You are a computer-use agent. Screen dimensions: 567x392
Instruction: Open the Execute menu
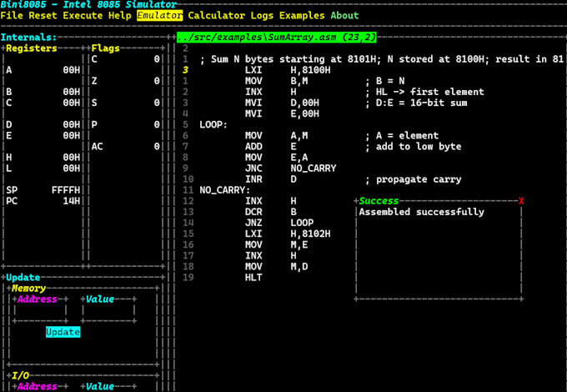click(83, 16)
